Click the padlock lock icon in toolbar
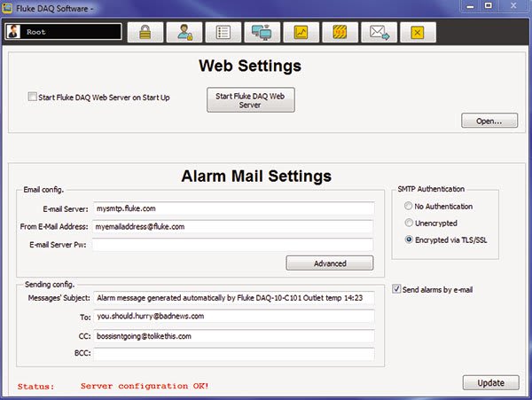The width and height of the screenshot is (532, 400). [145, 33]
